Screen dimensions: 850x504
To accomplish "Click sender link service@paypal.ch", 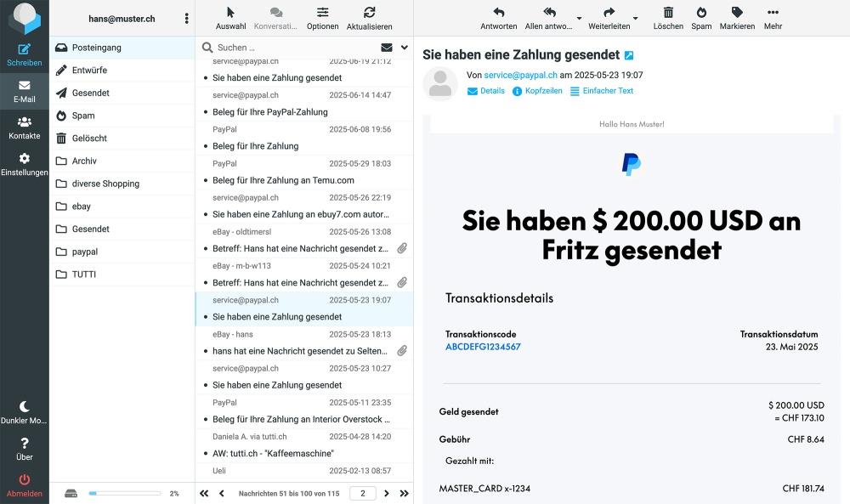I will pyautogui.click(x=520, y=76).
